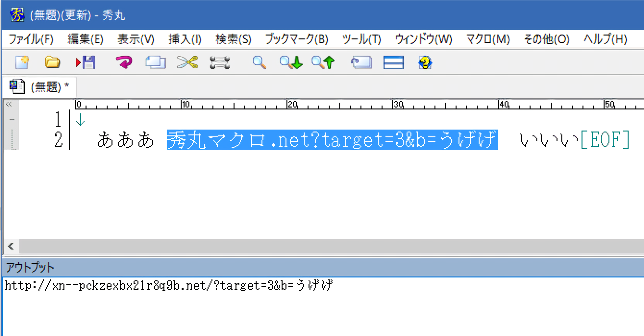This screenshot has width=644, height=336.
Task: Open the ファイル(F) menu
Action: [x=31, y=39]
